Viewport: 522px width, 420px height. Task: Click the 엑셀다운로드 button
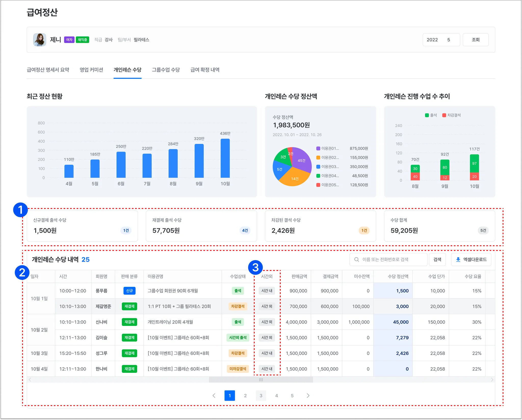(x=471, y=259)
